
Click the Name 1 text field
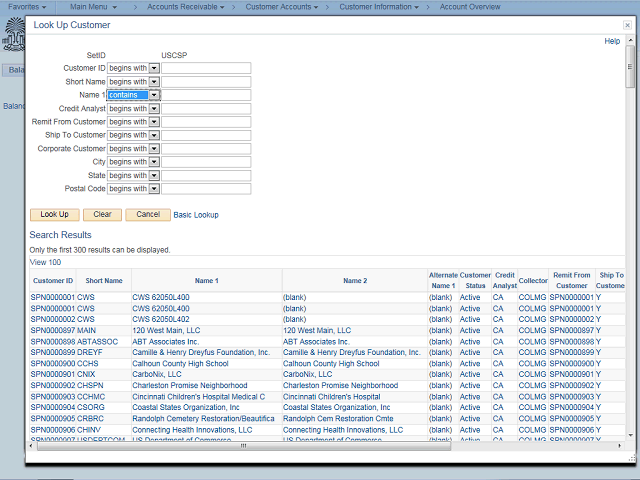point(206,95)
